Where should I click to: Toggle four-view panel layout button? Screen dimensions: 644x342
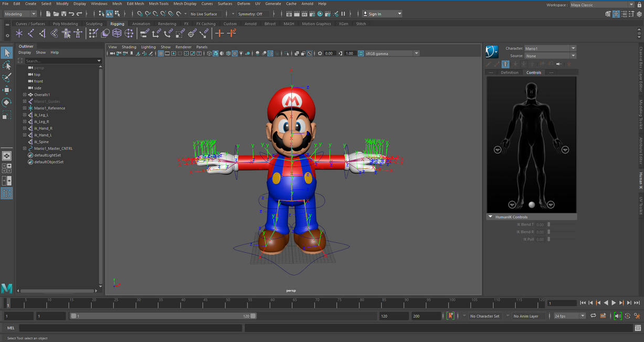6,168
